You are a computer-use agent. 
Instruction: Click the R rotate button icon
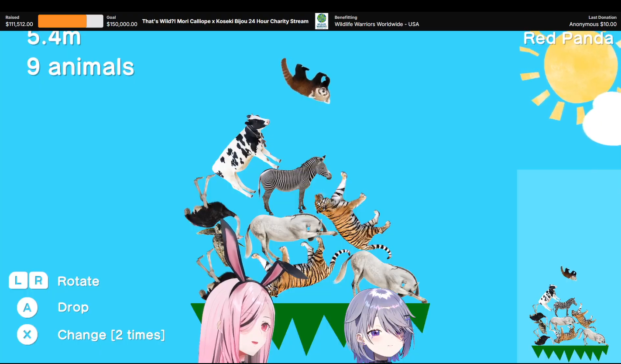[38, 281]
